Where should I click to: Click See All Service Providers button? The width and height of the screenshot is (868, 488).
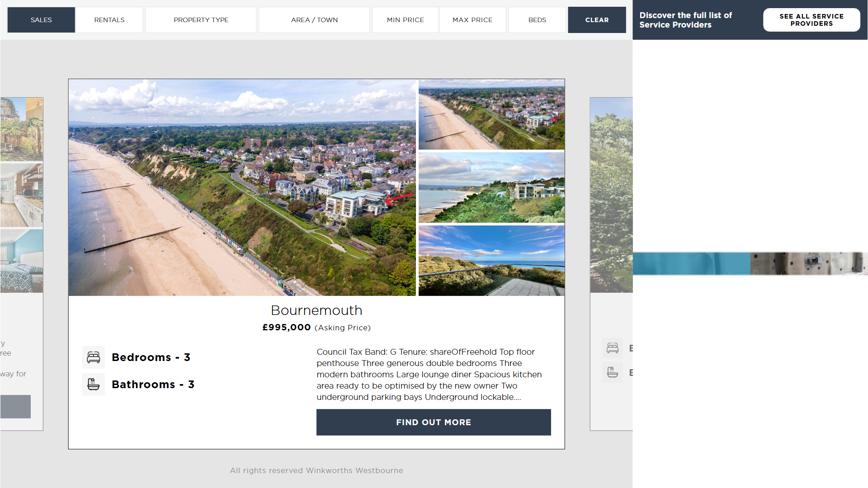811,20
